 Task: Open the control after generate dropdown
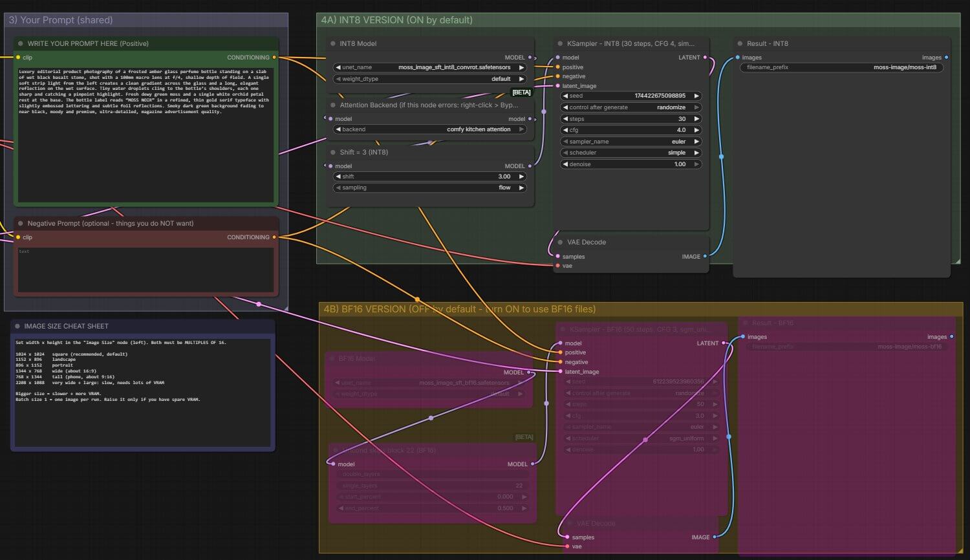coord(630,107)
